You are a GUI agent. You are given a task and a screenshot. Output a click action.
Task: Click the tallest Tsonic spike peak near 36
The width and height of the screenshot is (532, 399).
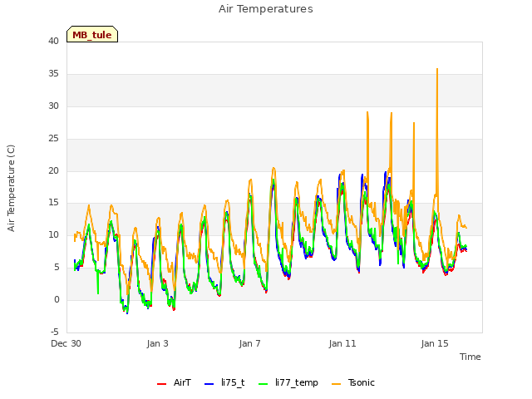(x=437, y=69)
